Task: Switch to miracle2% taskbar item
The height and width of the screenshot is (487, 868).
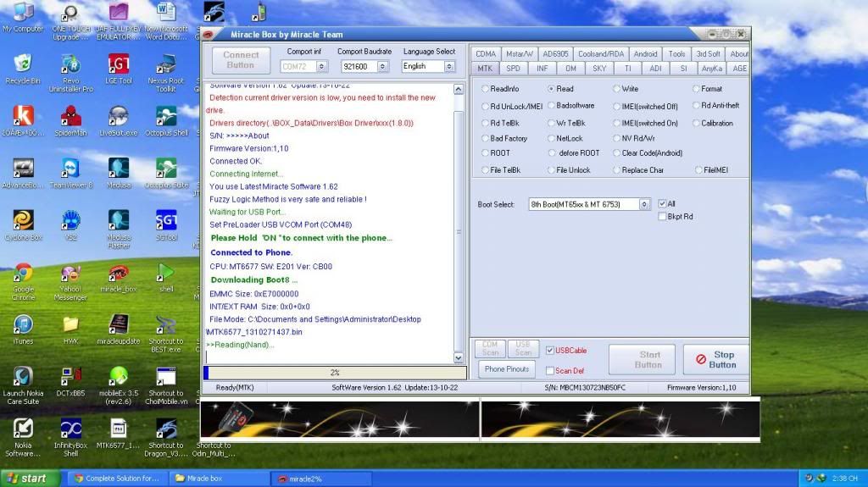Action: [x=321, y=479]
